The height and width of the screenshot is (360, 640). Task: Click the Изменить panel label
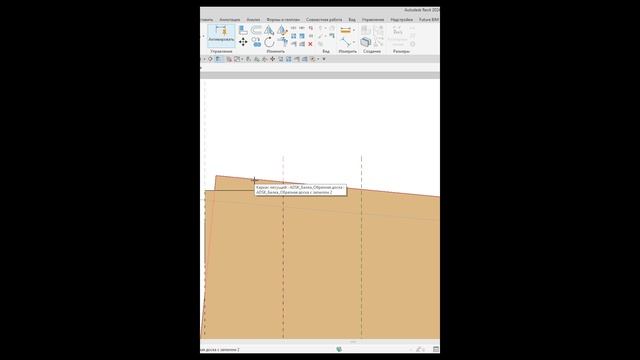click(276, 51)
